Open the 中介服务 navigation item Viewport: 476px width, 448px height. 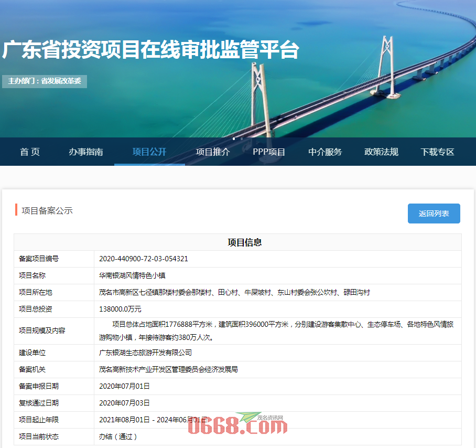coord(325,152)
